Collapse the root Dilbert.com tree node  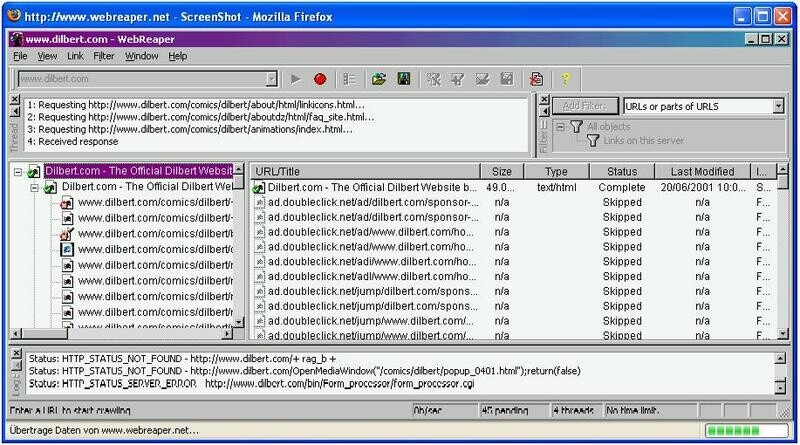tap(18, 172)
